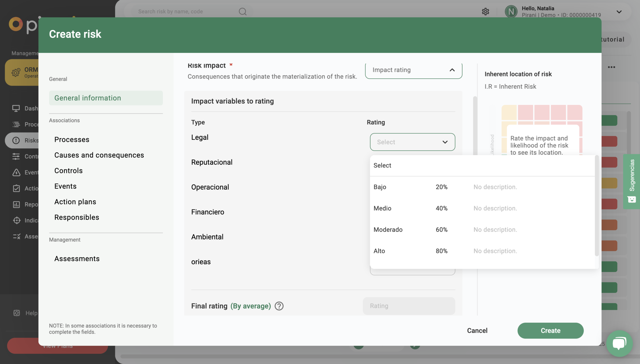Open the Sugerencias feedback tab
Image resolution: width=640 pixels, height=364 pixels.
(x=632, y=181)
